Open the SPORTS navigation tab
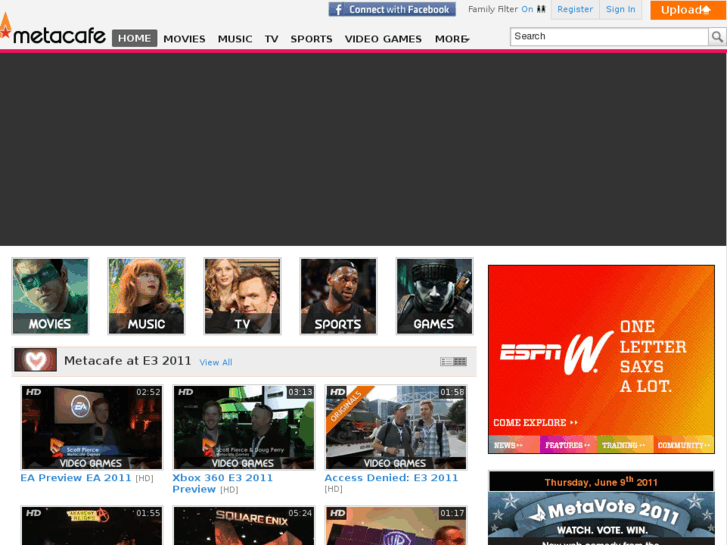Screen dimensions: 727x545 [311, 39]
